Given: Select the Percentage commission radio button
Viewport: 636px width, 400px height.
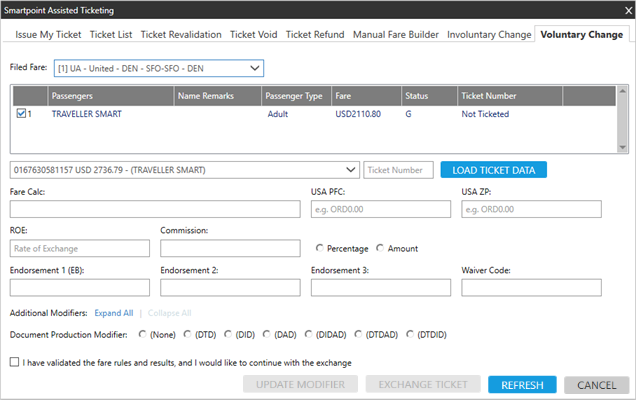Looking at the screenshot, I should click(x=319, y=248).
